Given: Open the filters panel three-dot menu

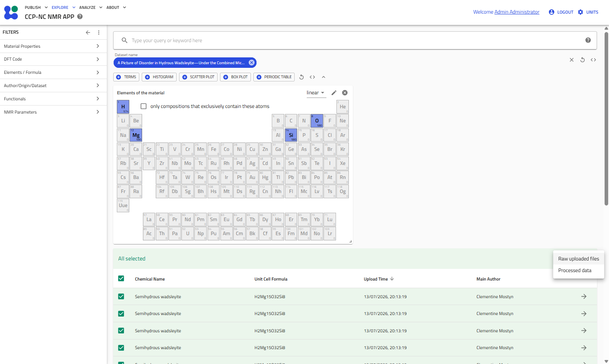Looking at the screenshot, I should point(99,33).
